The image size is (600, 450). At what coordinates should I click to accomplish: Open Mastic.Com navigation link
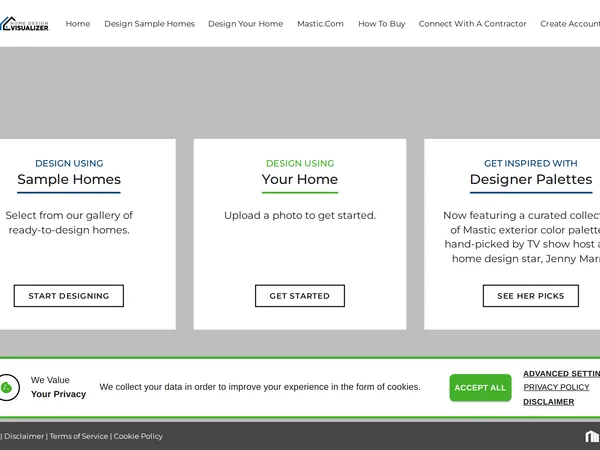[320, 24]
